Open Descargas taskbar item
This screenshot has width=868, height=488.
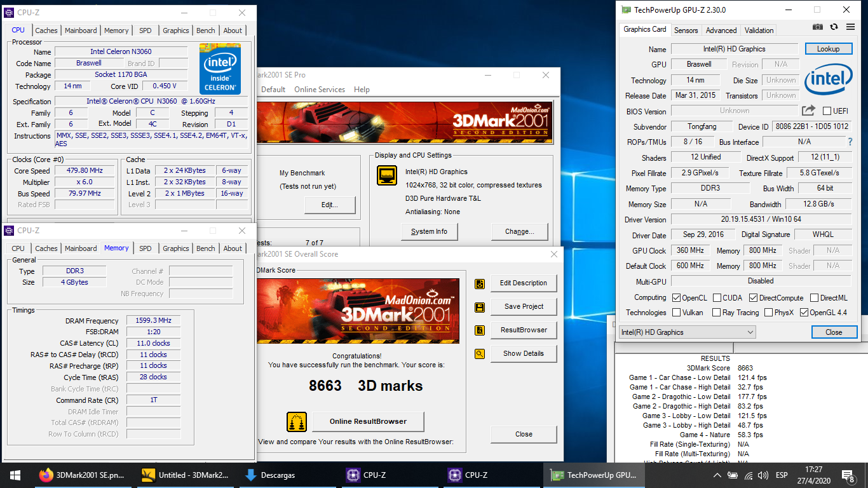click(286, 475)
